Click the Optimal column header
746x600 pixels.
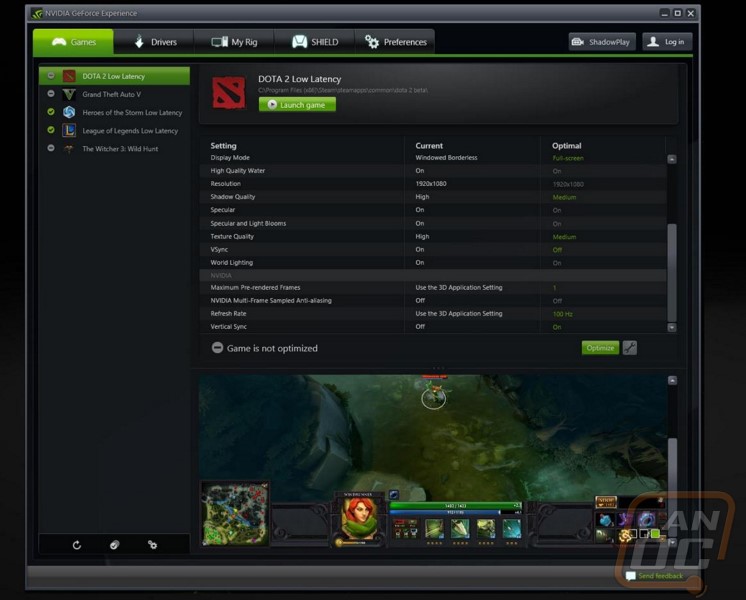tap(566, 146)
